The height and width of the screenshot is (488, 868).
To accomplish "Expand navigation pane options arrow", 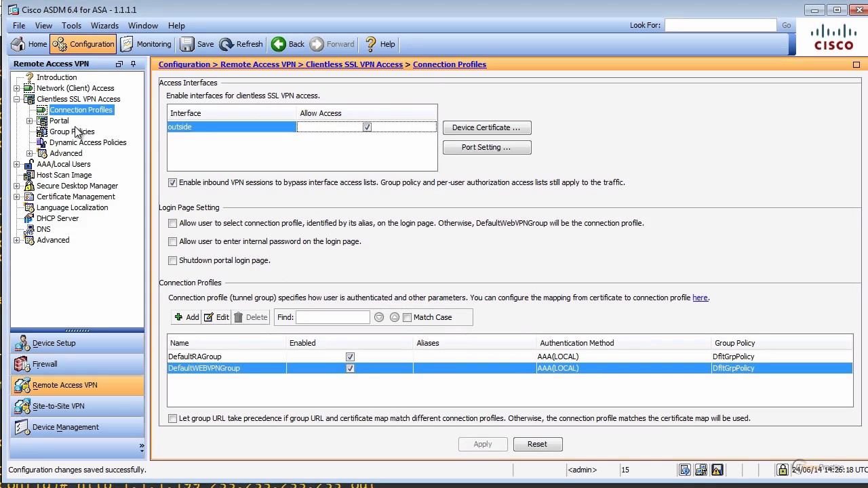I will 141,447.
